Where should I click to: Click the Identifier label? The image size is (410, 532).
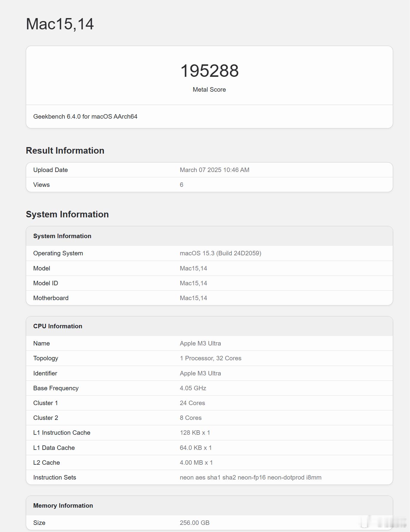coord(45,373)
